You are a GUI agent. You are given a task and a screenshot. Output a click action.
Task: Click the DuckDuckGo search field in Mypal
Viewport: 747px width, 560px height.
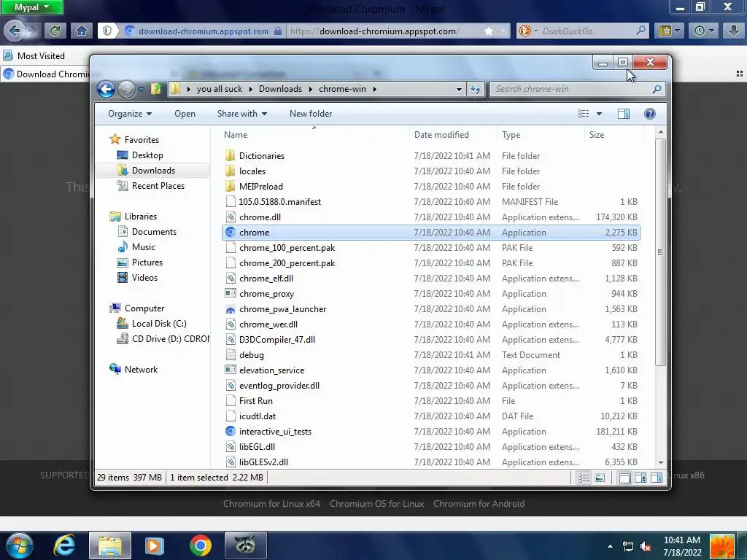[x=583, y=31]
